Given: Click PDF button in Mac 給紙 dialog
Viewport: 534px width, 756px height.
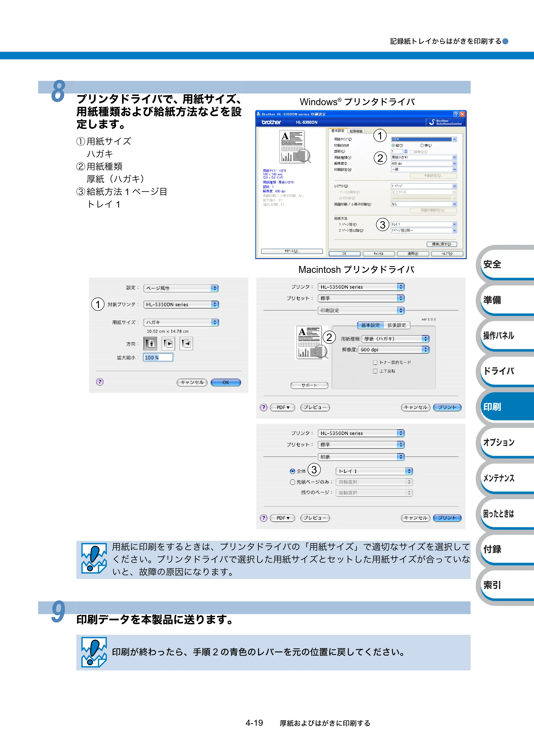Looking at the screenshot, I should coord(282,518).
